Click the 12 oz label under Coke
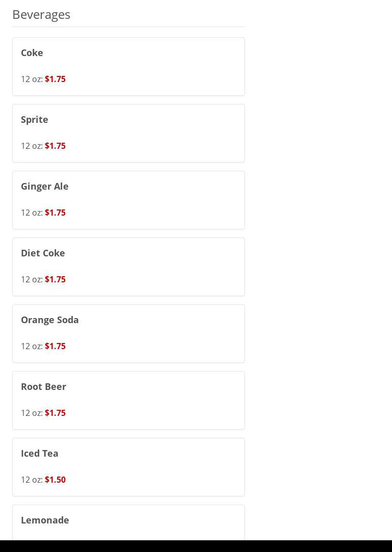Viewport: 392px width, 552px height. pos(31,79)
